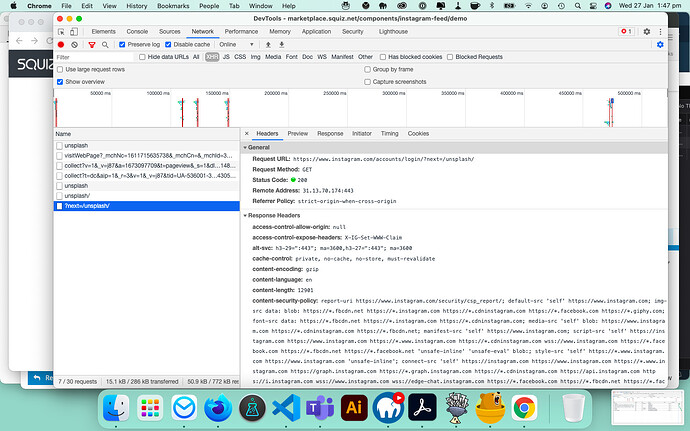
Task: Show All request types
Action: pos(196,57)
